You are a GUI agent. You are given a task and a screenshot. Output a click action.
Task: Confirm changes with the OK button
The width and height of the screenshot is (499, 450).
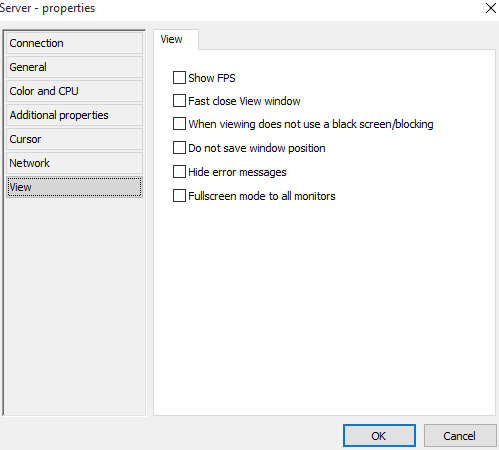coord(379,436)
